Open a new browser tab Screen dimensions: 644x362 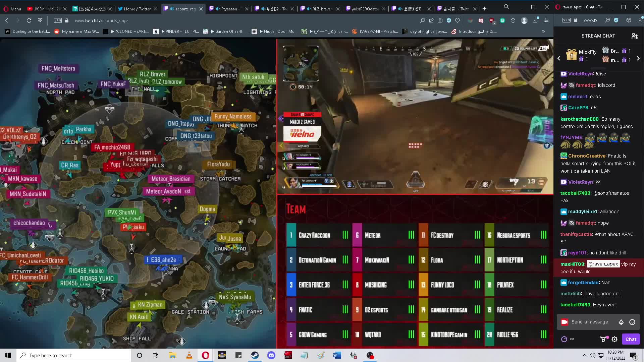point(484,9)
